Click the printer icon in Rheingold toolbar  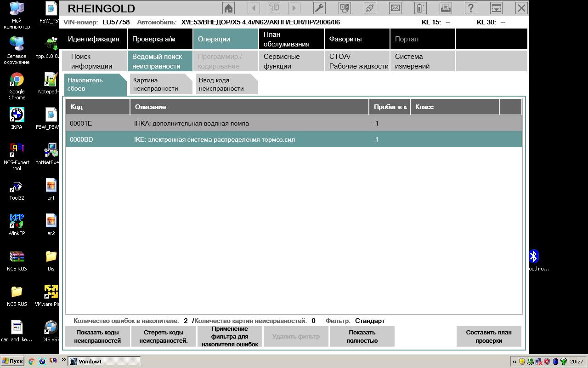click(x=446, y=8)
